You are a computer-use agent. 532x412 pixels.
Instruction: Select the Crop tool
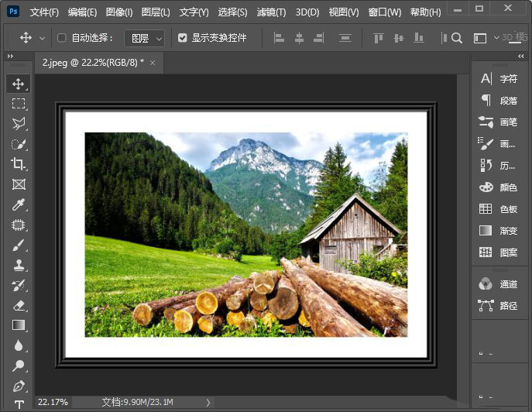pos(19,164)
